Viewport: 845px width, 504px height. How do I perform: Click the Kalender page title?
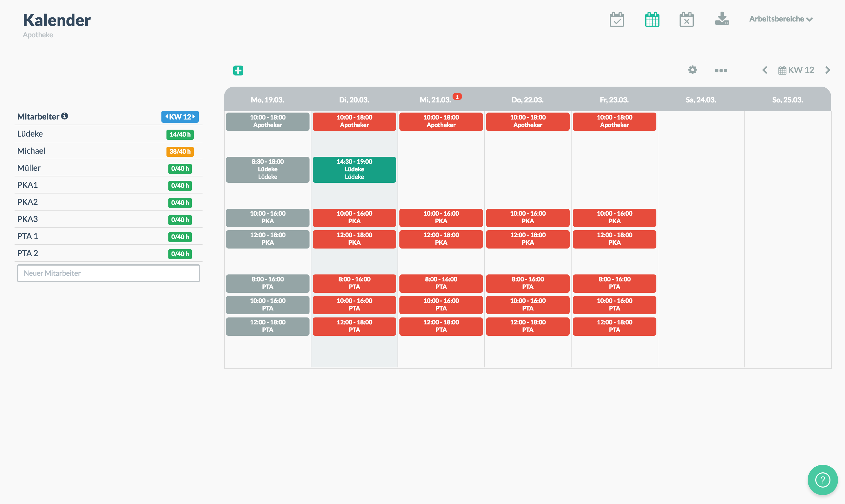(x=57, y=20)
